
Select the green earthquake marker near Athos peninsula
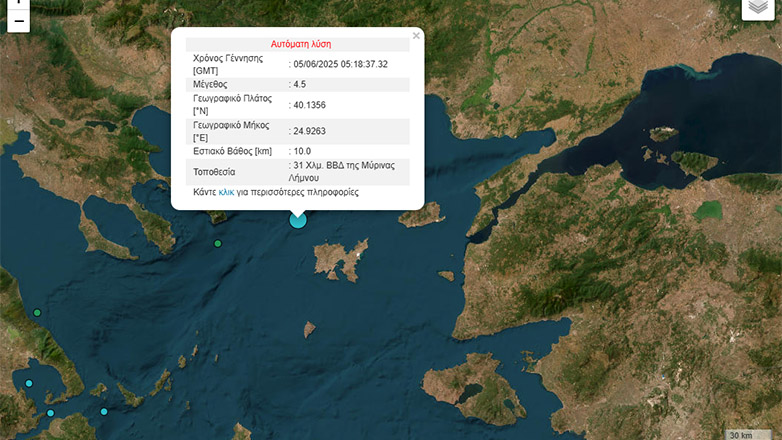coord(217,243)
